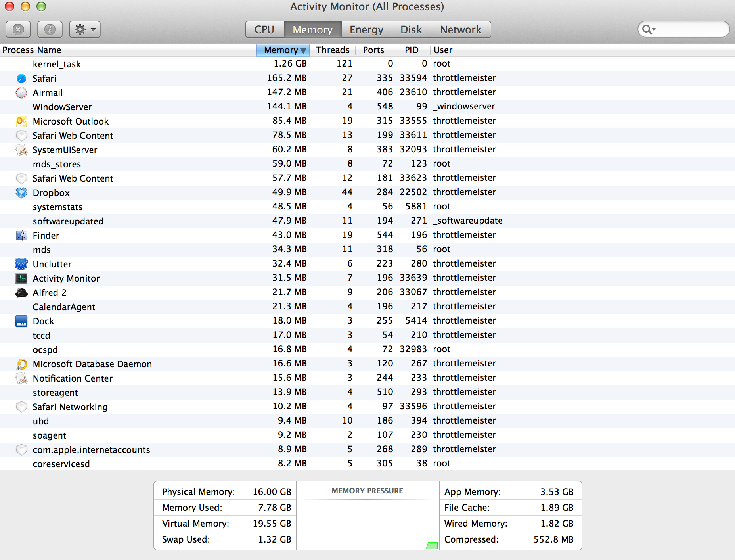The image size is (735, 560).
Task: Open the Energy tab
Action: click(x=367, y=29)
